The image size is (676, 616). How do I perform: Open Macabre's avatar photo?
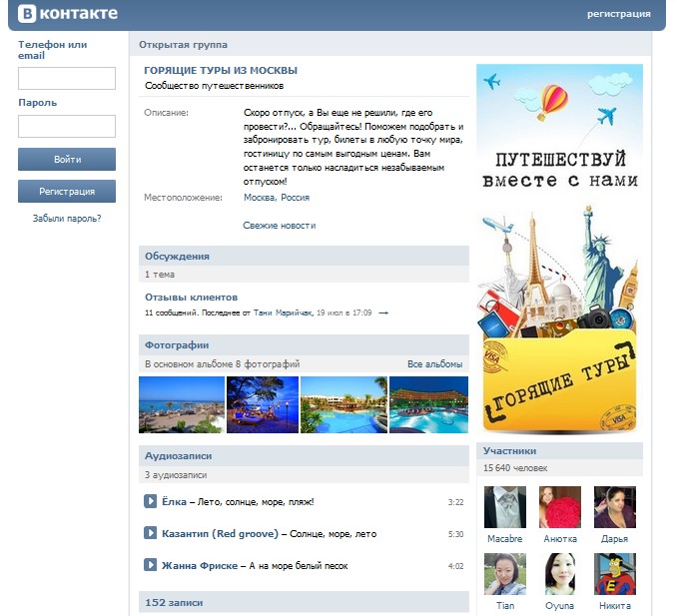click(x=505, y=507)
